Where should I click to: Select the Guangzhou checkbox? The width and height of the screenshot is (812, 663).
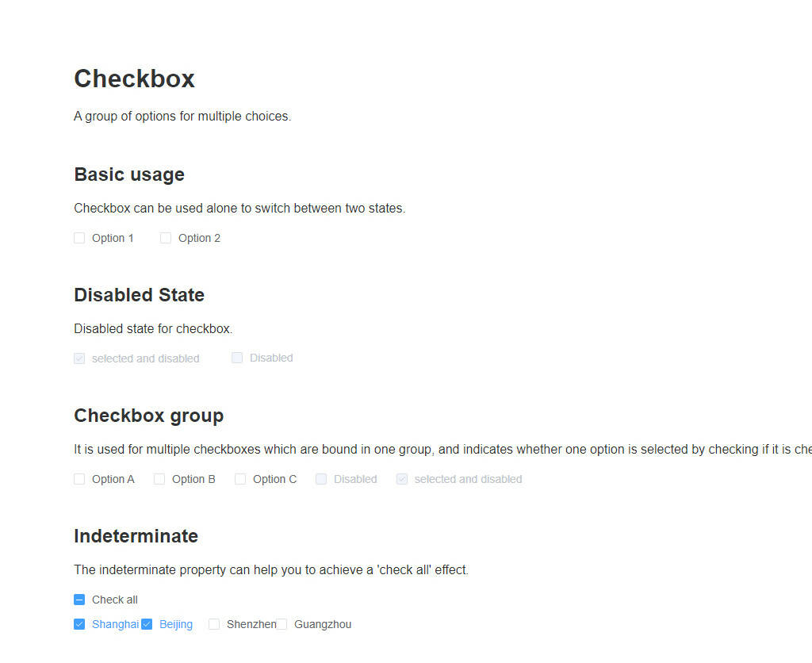[282, 624]
